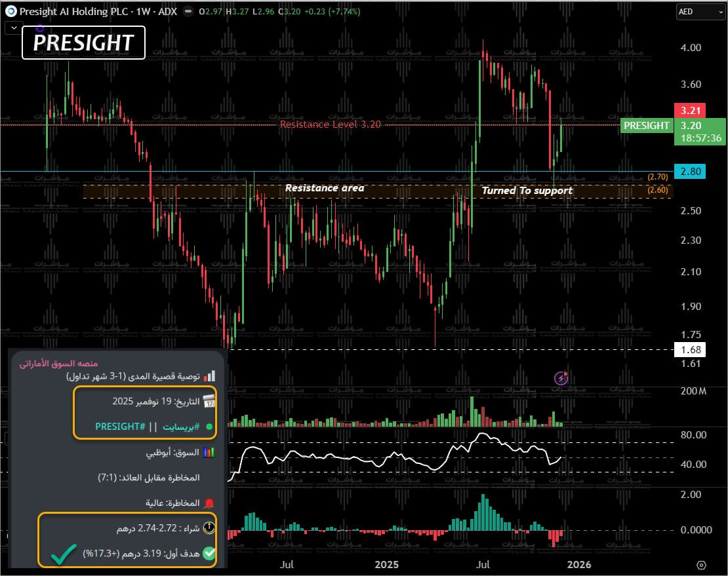Click the #PRESIGHT hashtag link

click(x=120, y=426)
